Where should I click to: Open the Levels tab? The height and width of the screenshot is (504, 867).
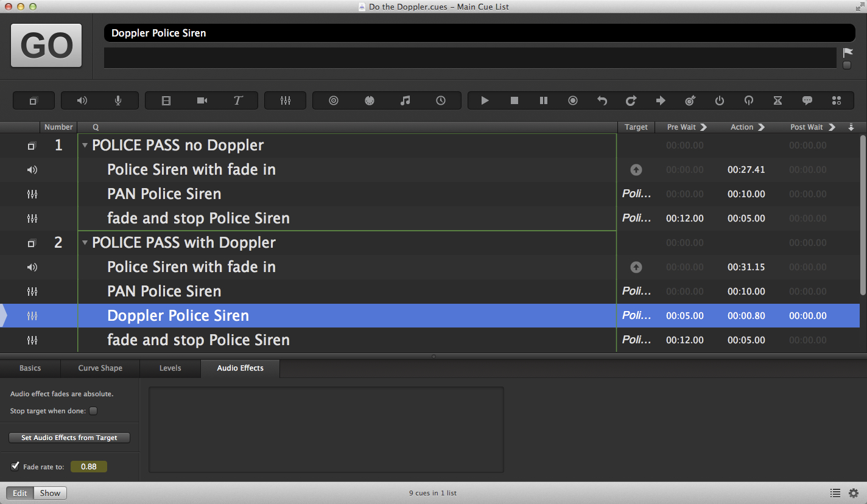point(170,368)
